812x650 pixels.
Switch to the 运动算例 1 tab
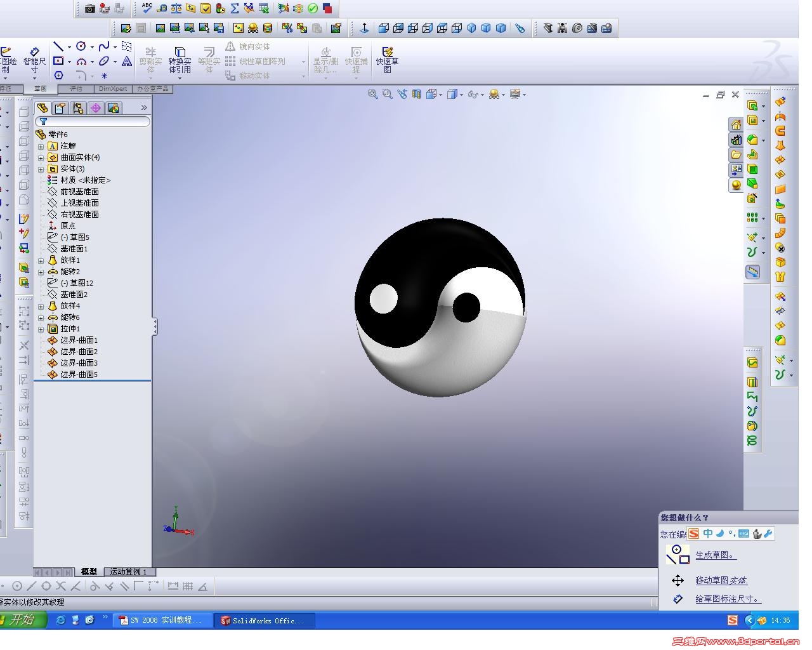(128, 572)
